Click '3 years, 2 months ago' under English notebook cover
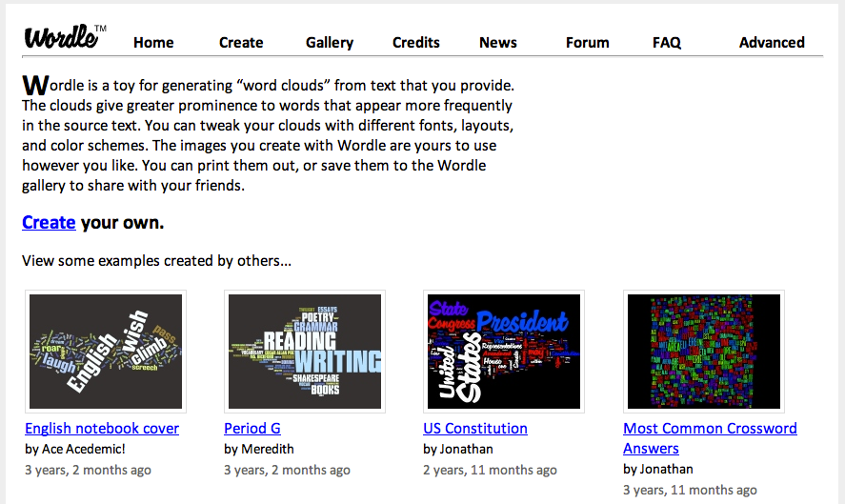The width and height of the screenshot is (845, 504). tap(88, 470)
